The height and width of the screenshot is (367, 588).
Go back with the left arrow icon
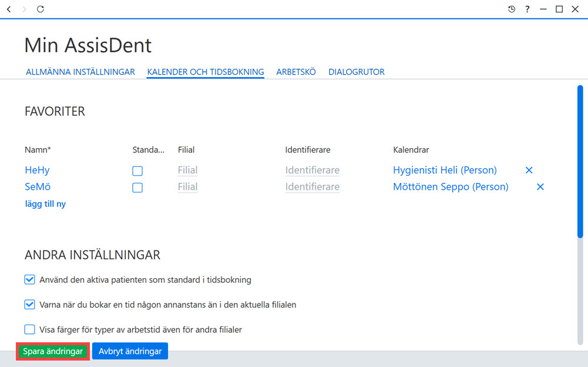tap(9, 9)
